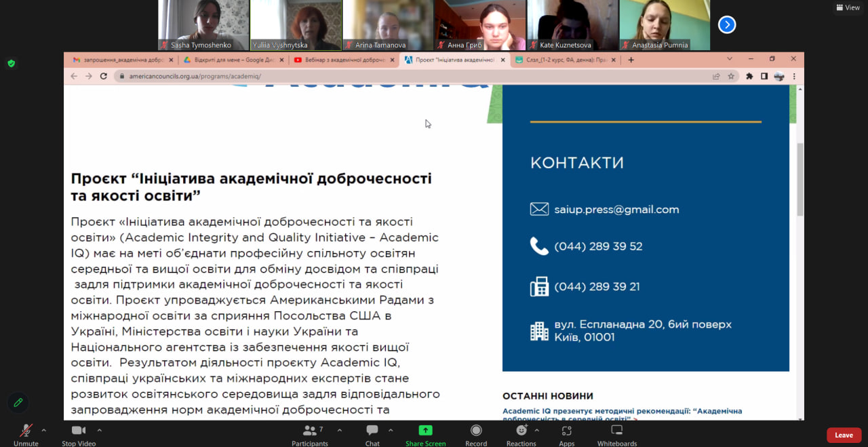The height and width of the screenshot is (447, 868).
Task: Open the Chat panel
Action: (372, 431)
